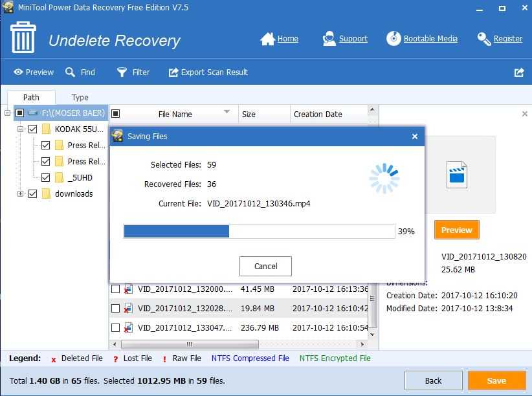Click the Filter funnel icon
This screenshot has height=396, width=532.
[x=122, y=72]
